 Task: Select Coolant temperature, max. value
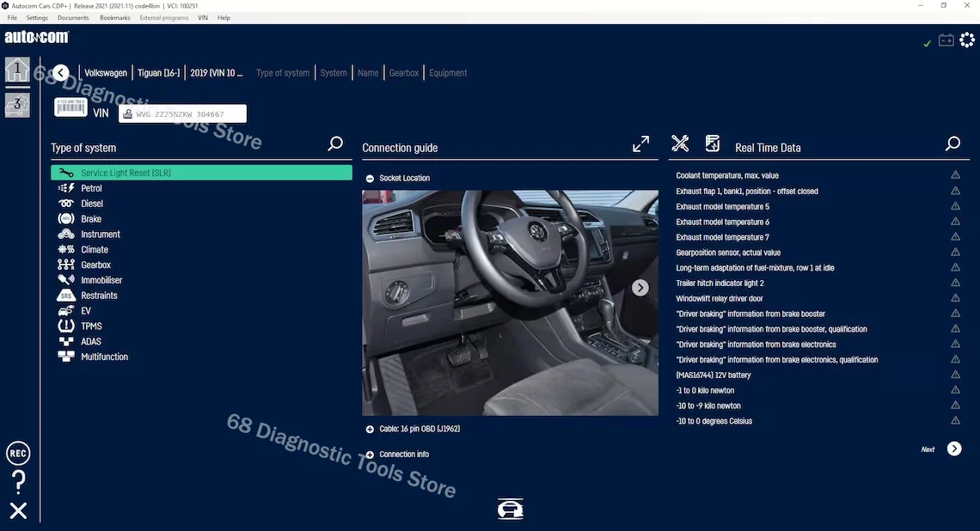[727, 175]
